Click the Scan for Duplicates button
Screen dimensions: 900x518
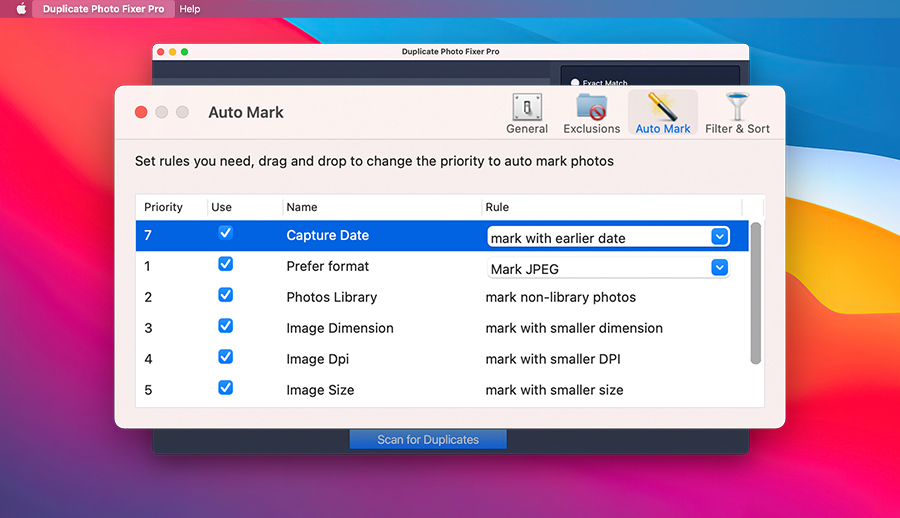428,439
